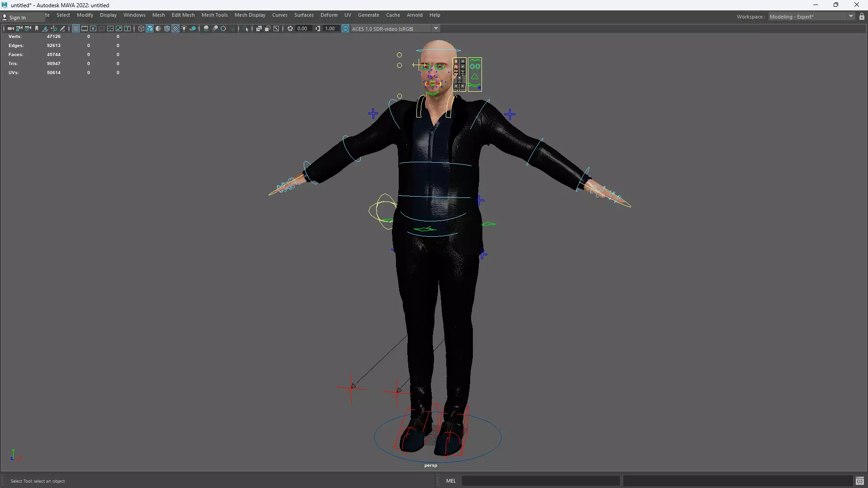Enable Wireframe on Shaded icon

coord(167,28)
